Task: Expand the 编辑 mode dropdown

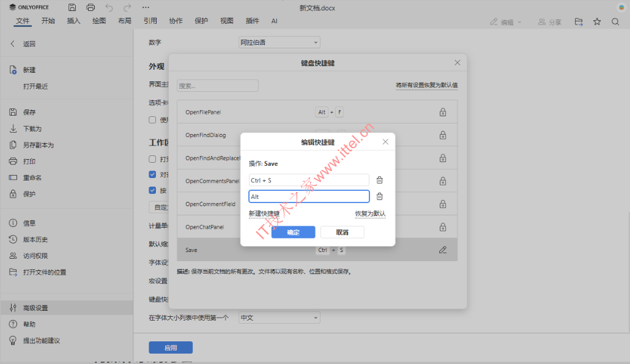Action: tap(506, 22)
